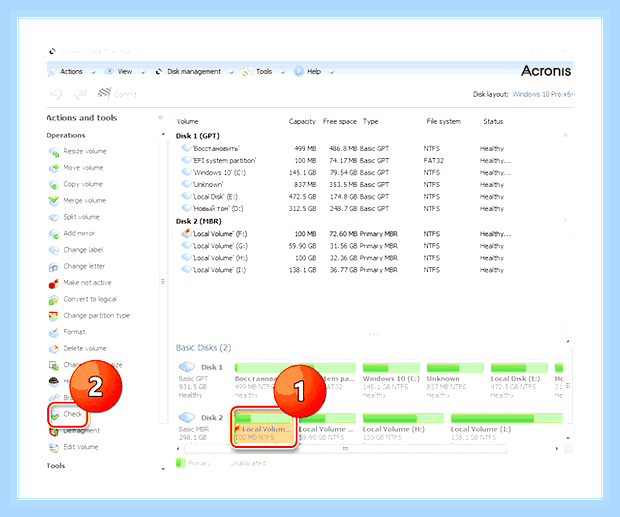The height and width of the screenshot is (517, 620).
Task: Open the Disk management menu
Action: pos(194,72)
